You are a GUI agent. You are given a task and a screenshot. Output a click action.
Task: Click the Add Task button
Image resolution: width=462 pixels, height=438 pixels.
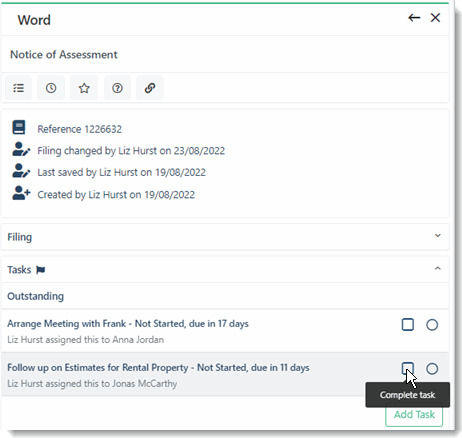click(414, 415)
